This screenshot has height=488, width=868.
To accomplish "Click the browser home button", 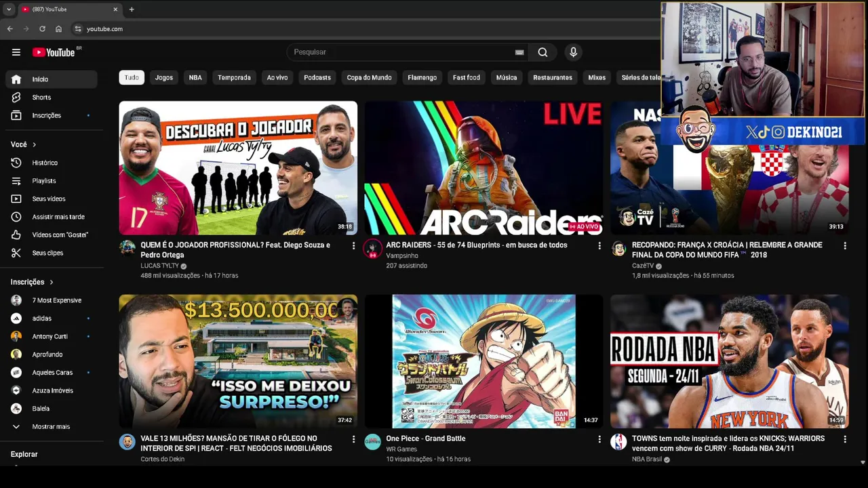I will point(58,29).
